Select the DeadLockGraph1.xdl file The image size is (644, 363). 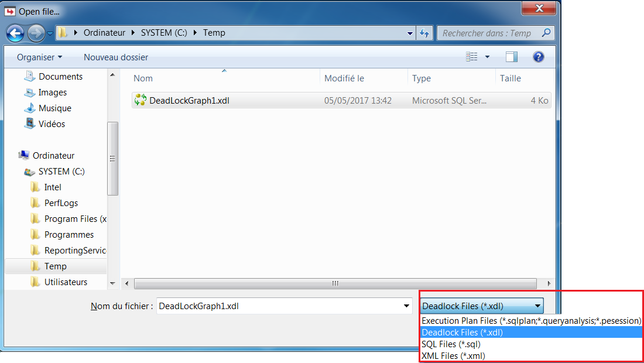point(341,101)
